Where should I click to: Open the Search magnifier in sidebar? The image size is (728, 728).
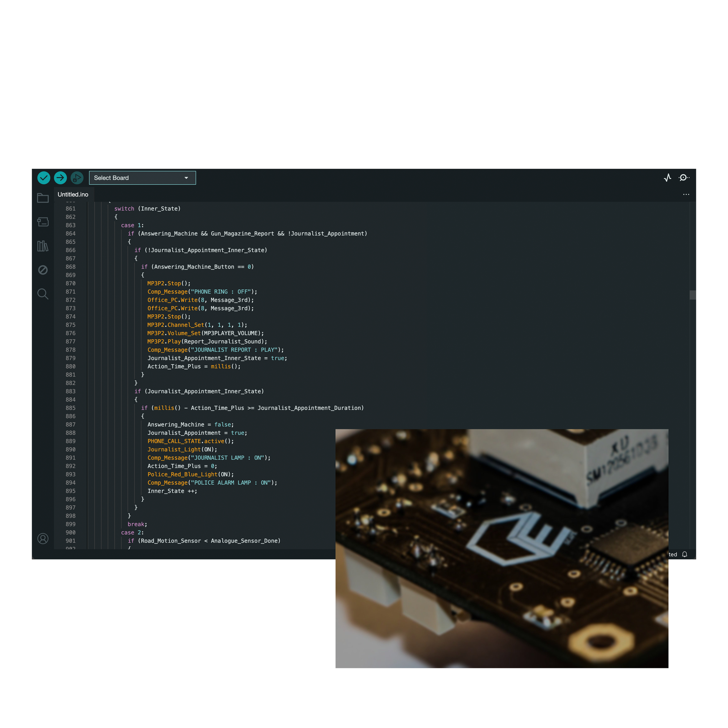click(x=43, y=294)
